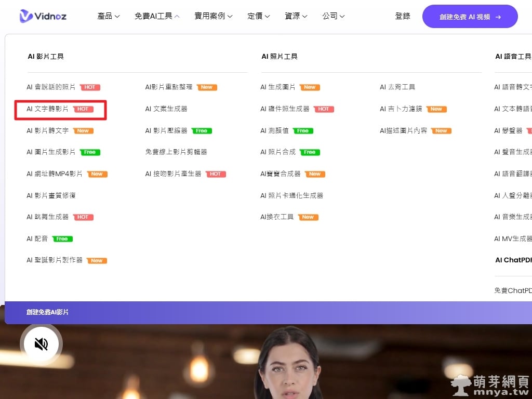Viewport: 532px width, 399px height.
Task: Collapse the 免費AI工具 dropdown menu
Action: 157,16
